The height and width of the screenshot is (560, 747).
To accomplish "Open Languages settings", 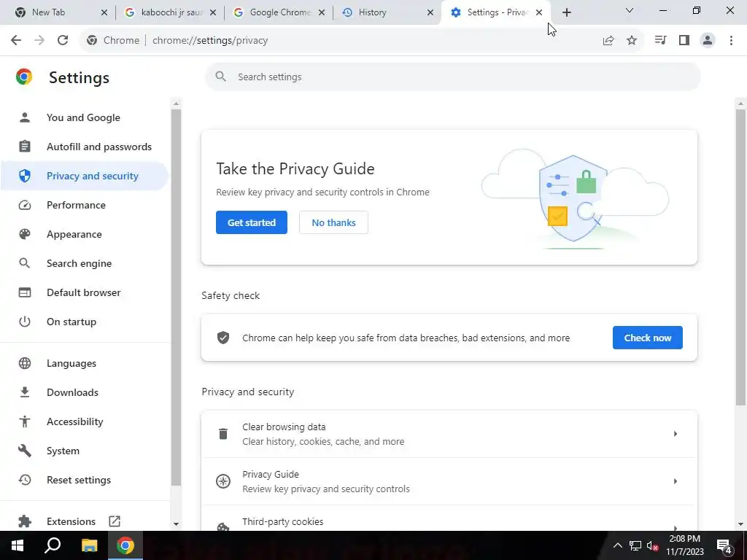I will click(x=84, y=363).
